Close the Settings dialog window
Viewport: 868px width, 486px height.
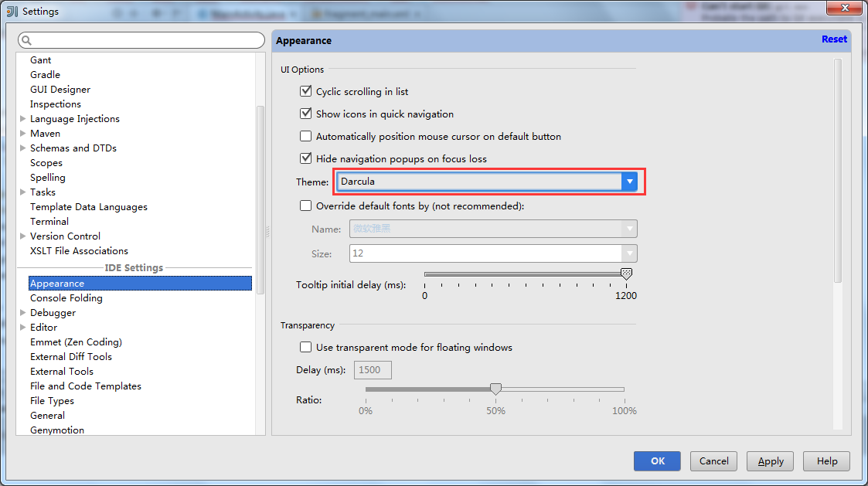pyautogui.click(x=846, y=9)
